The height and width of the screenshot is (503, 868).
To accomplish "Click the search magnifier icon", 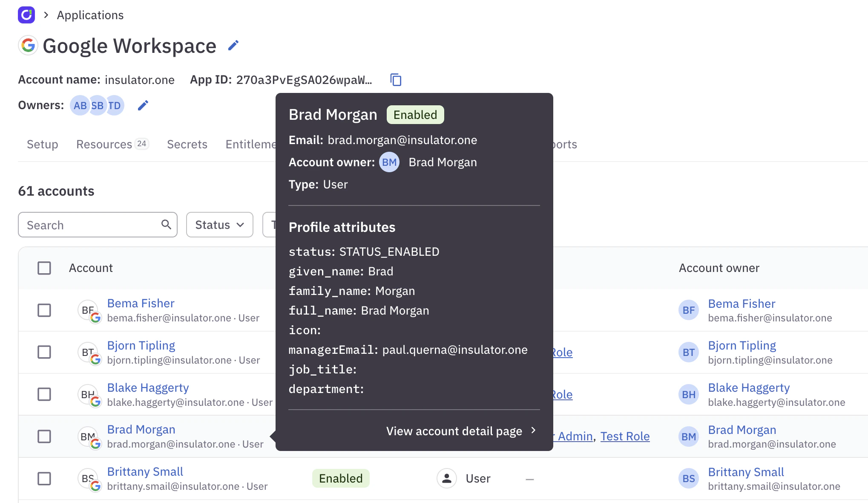I will click(x=166, y=225).
